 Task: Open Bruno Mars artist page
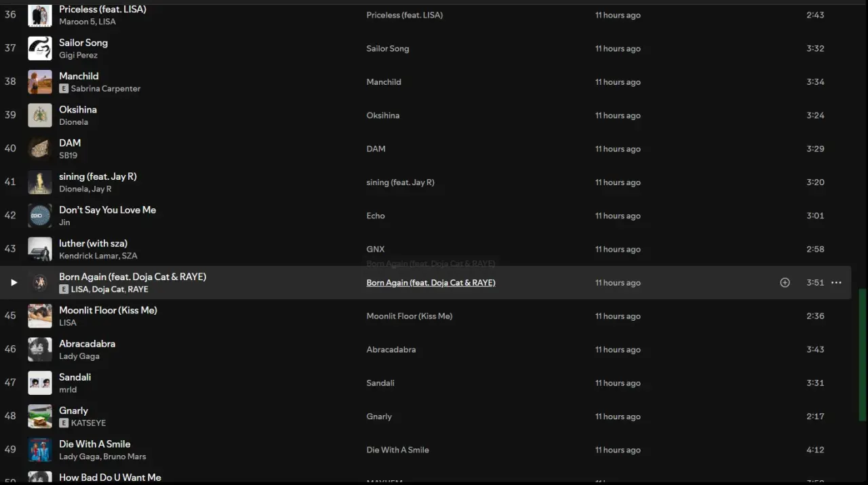point(124,457)
